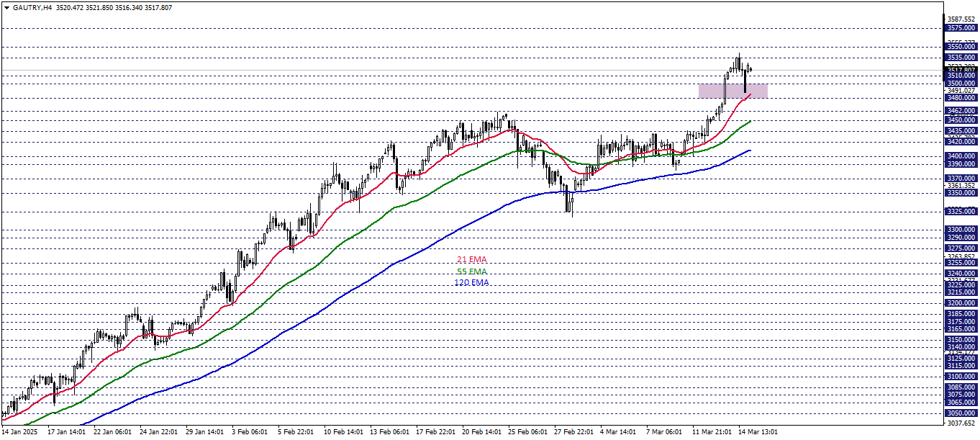Click the 3275.000 price level label
Image resolution: width=980 pixels, height=440 pixels.
[961, 248]
